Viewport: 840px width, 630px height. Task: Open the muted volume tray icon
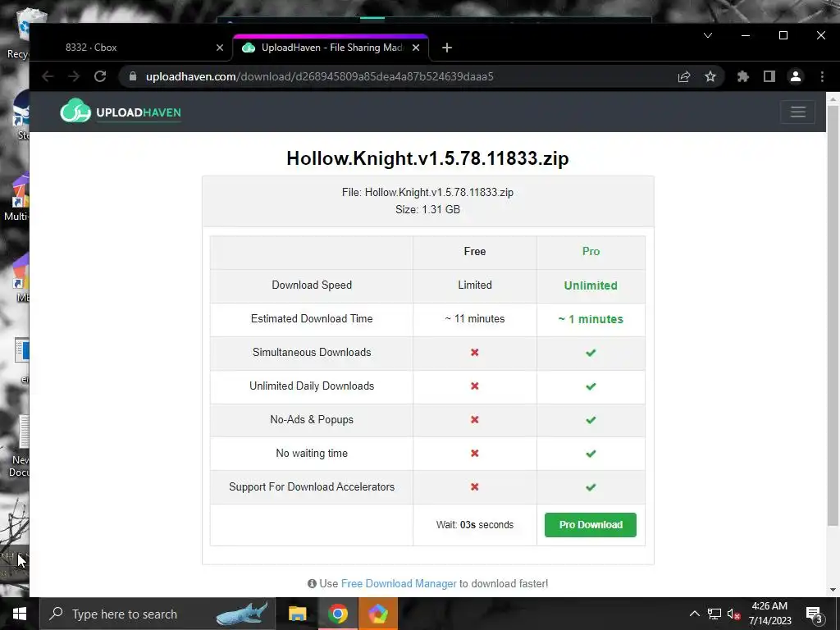[734, 614]
